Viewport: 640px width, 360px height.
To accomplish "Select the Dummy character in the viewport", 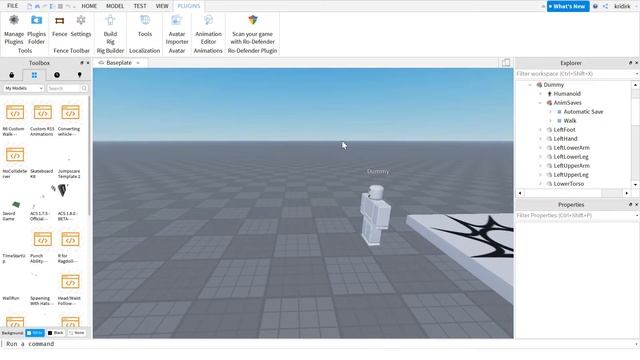I will click(x=375, y=215).
